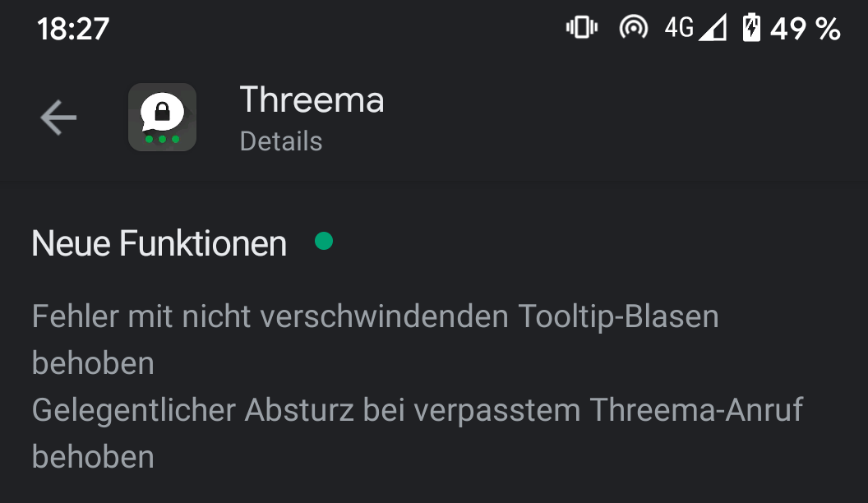868x503 pixels.
Task: Tap the word verschwindenden
Action: click(384, 316)
